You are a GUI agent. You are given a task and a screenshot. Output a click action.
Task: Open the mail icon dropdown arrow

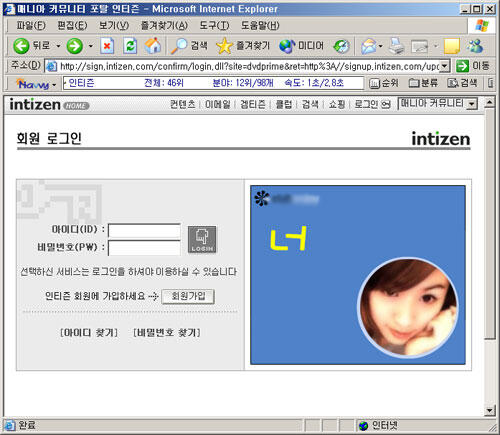coord(381,46)
